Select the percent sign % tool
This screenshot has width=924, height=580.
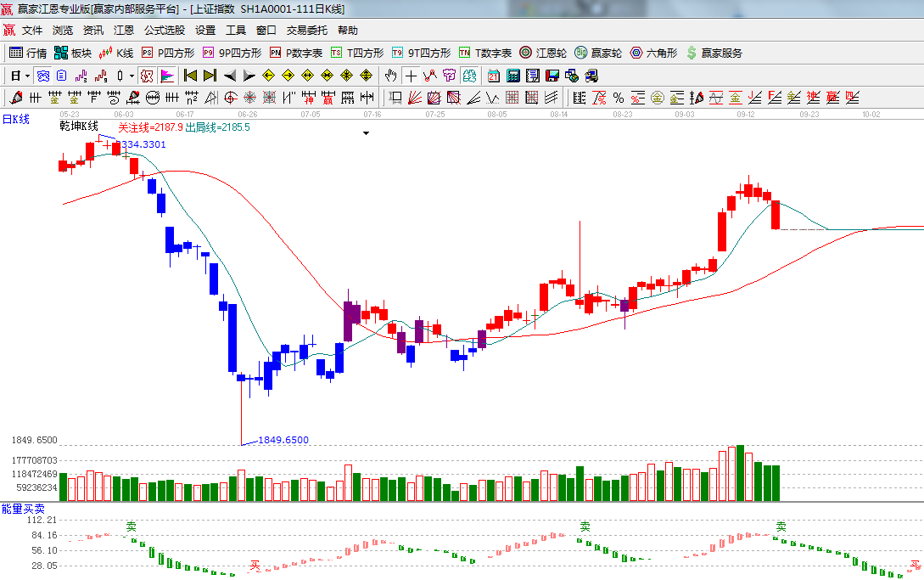619,98
